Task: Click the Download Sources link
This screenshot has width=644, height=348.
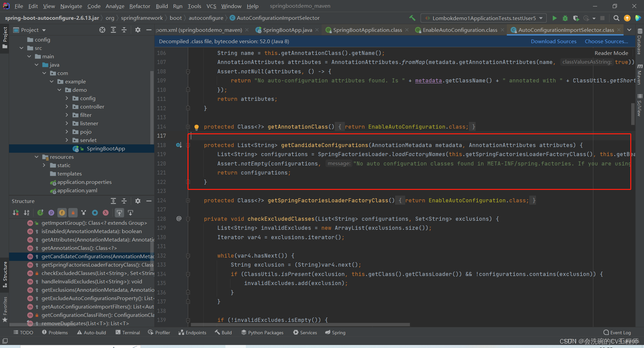Action: click(553, 42)
